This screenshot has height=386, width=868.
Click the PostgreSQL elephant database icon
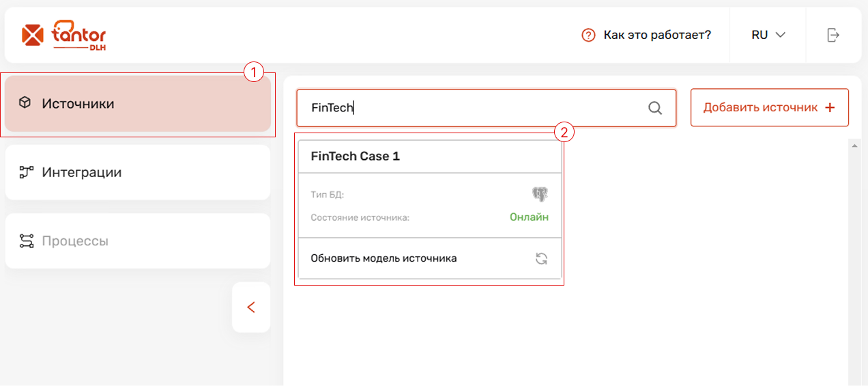540,195
